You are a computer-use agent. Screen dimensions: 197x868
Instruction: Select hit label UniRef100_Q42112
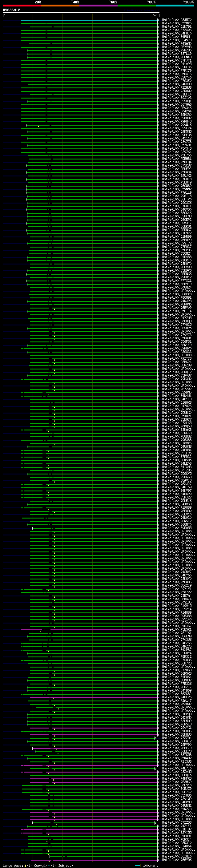click(177, 138)
